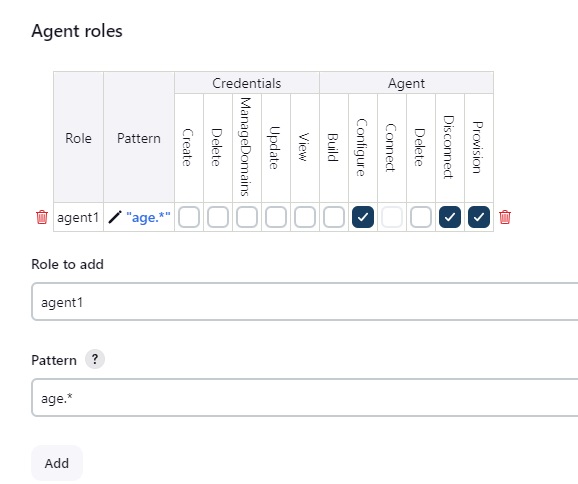Focus the Role to add text field
The height and width of the screenshot is (484, 578).
pyautogui.click(x=304, y=302)
